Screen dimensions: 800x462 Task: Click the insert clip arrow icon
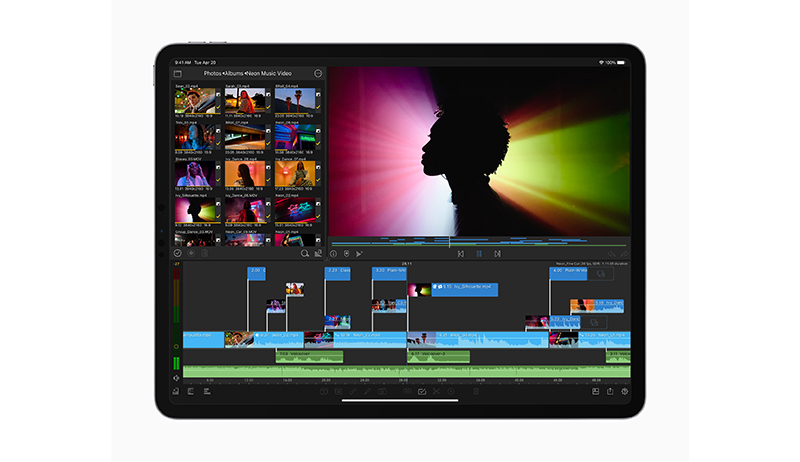(x=359, y=253)
